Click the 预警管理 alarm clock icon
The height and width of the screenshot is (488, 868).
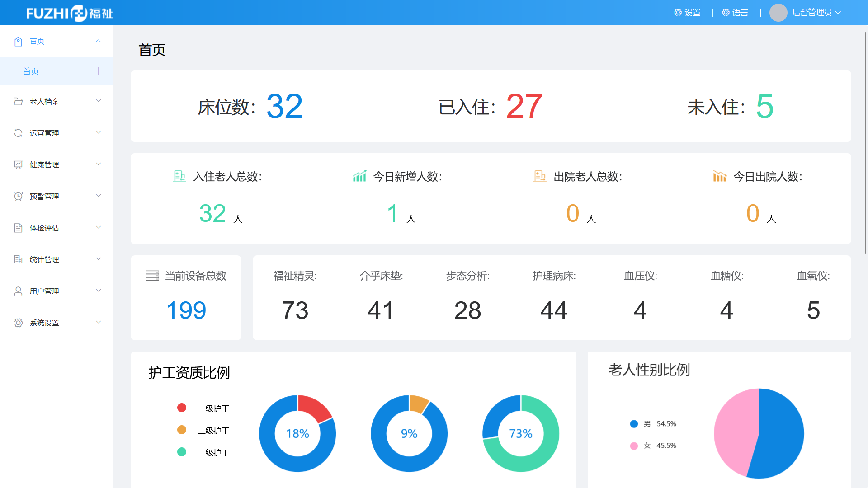pyautogui.click(x=18, y=196)
